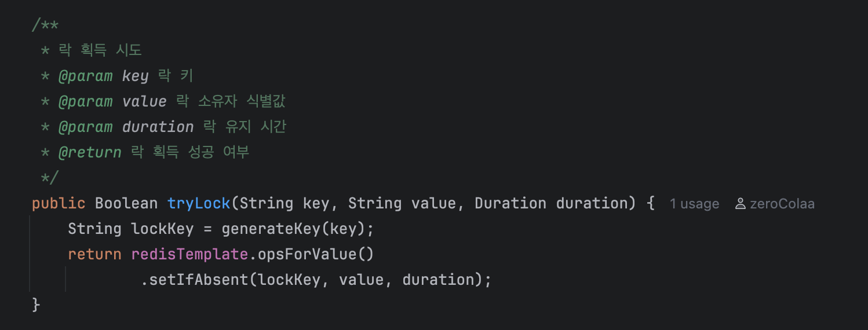868x330 pixels.
Task: Click the setIfAbsent method call
Action: pos(199,280)
